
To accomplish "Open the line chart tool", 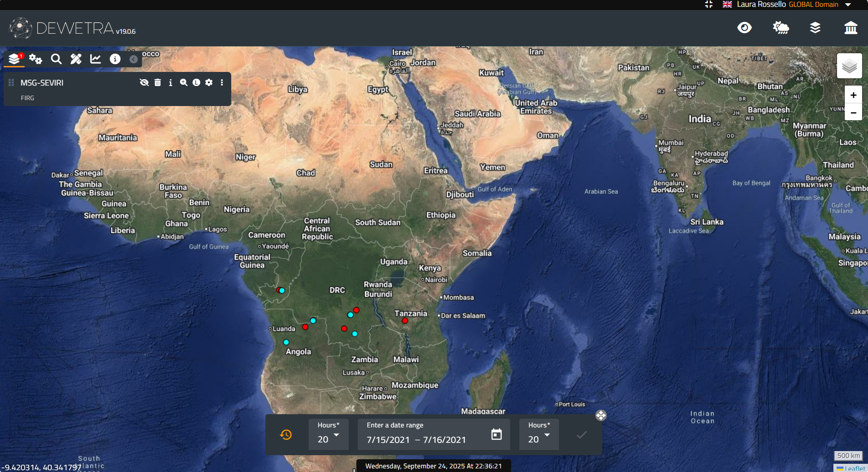I will click(x=96, y=59).
